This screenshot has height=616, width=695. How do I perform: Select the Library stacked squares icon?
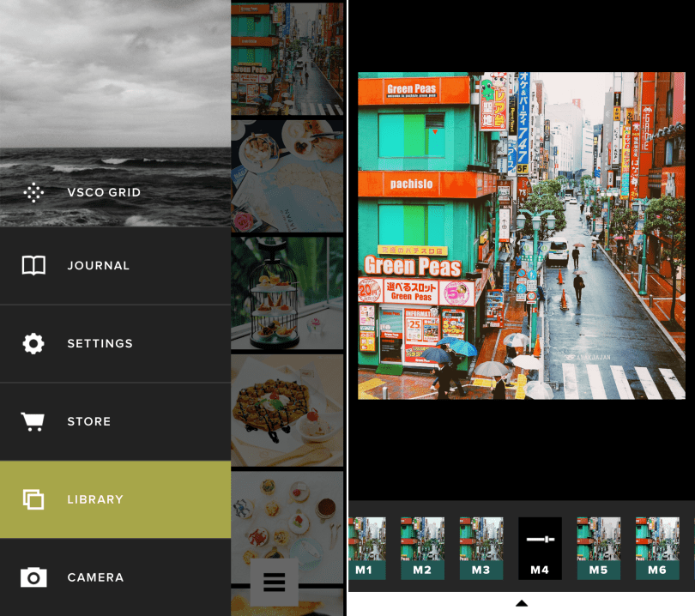pos(33,499)
